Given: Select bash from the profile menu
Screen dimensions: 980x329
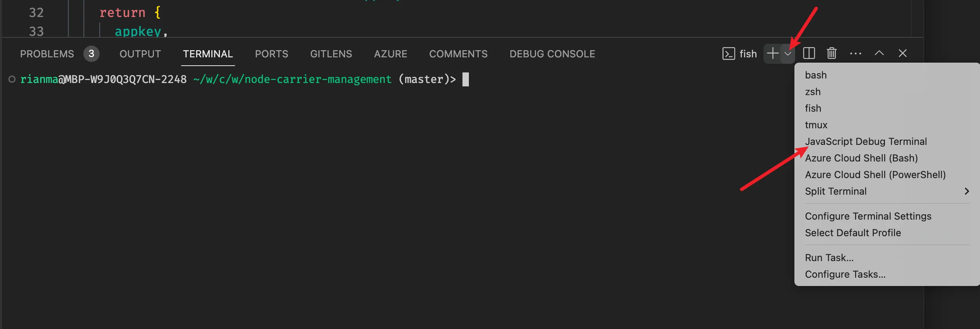Looking at the screenshot, I should tap(815, 75).
